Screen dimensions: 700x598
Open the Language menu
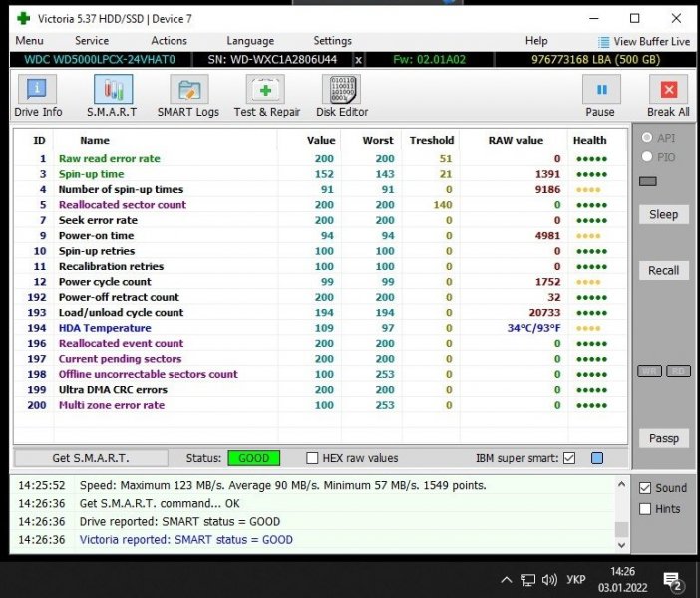point(250,41)
